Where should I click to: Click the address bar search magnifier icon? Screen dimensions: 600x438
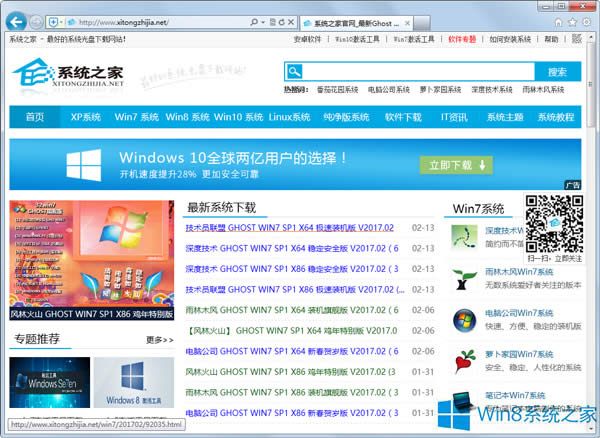pyautogui.click(x=254, y=22)
